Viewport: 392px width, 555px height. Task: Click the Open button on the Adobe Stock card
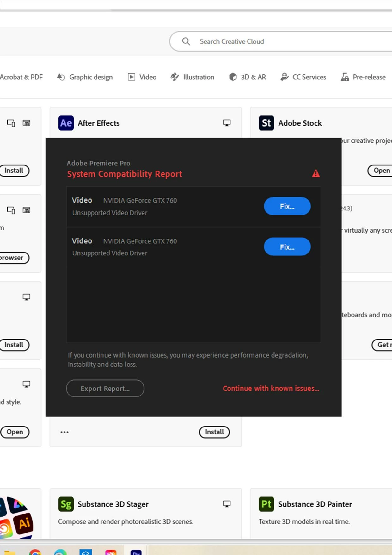[x=380, y=171]
